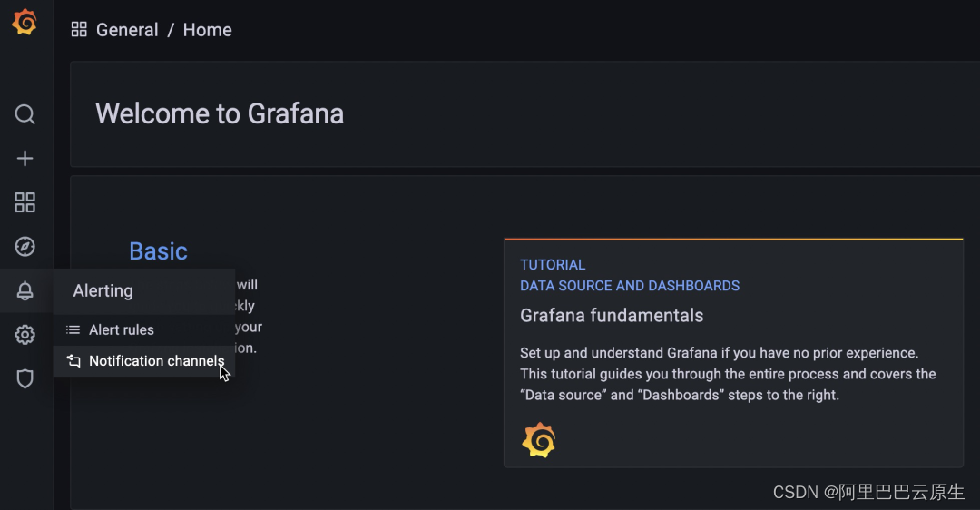Screen dimensions: 980x510
Task: Click the Alerting bell icon
Action: (x=25, y=290)
